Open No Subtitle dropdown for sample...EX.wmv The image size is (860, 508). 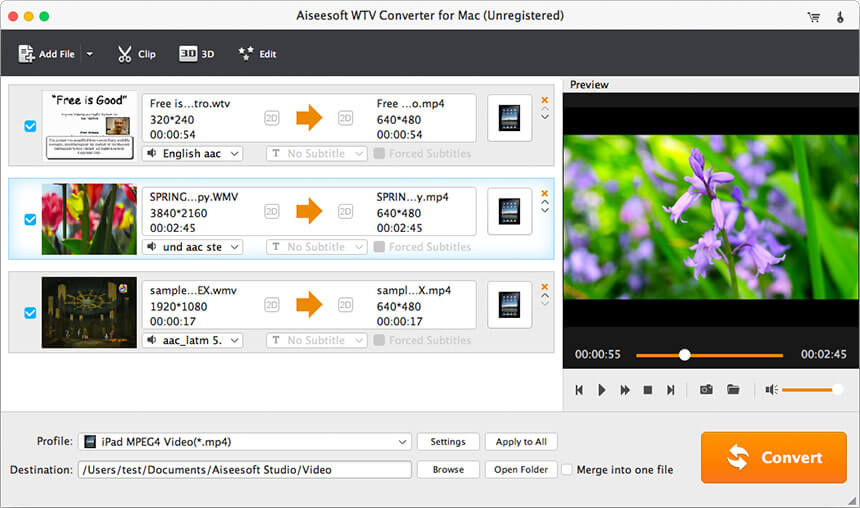coord(316,340)
